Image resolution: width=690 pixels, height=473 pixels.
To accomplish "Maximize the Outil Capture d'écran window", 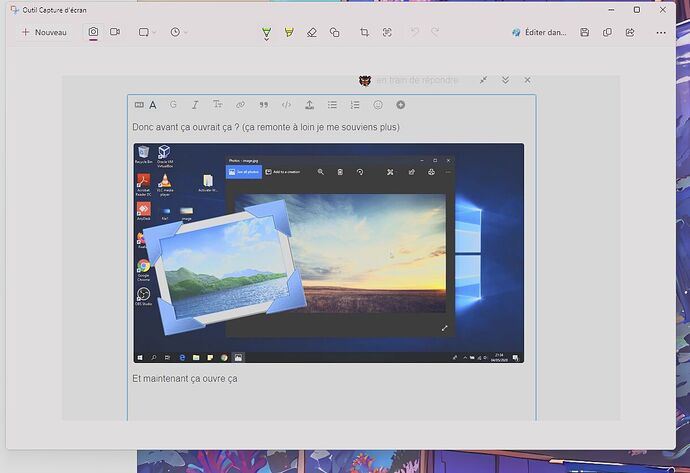I will click(x=637, y=9).
